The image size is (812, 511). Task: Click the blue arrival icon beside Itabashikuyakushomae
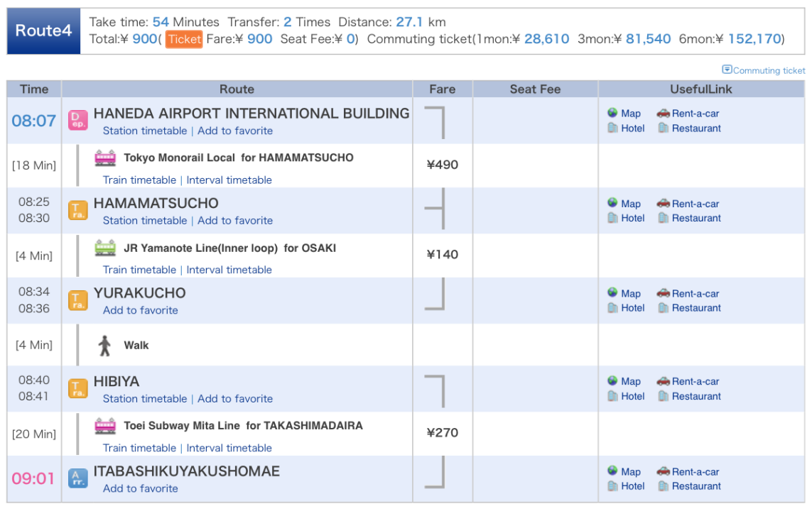point(78,478)
